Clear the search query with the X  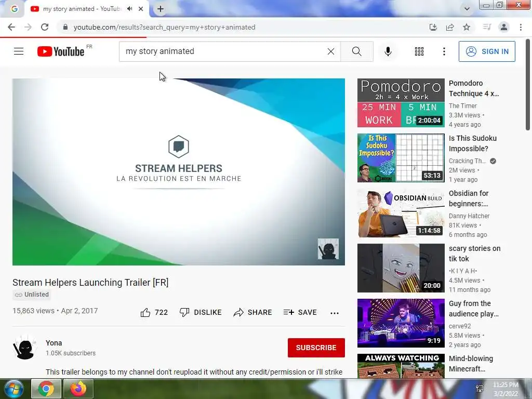click(331, 51)
